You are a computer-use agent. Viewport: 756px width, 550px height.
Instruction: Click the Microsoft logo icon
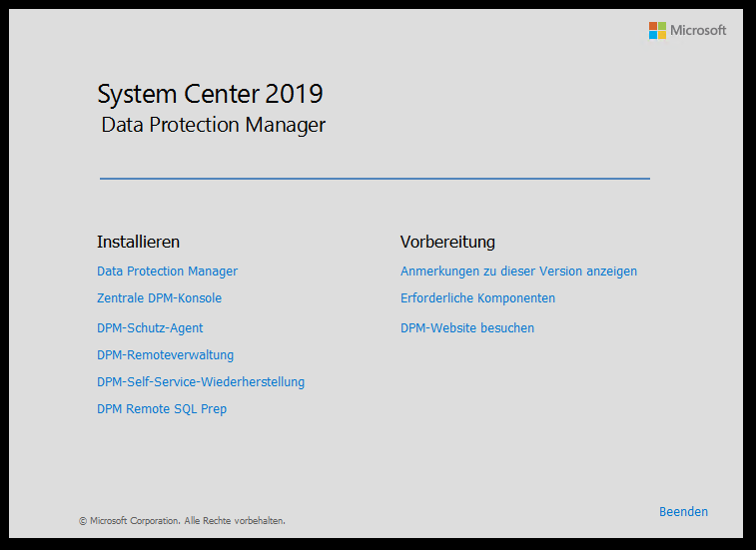click(x=657, y=30)
